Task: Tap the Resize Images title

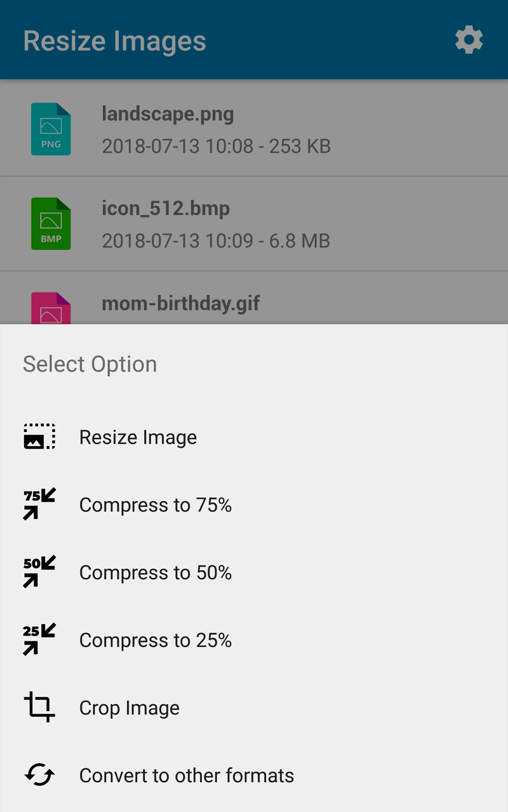Action: coord(115,41)
